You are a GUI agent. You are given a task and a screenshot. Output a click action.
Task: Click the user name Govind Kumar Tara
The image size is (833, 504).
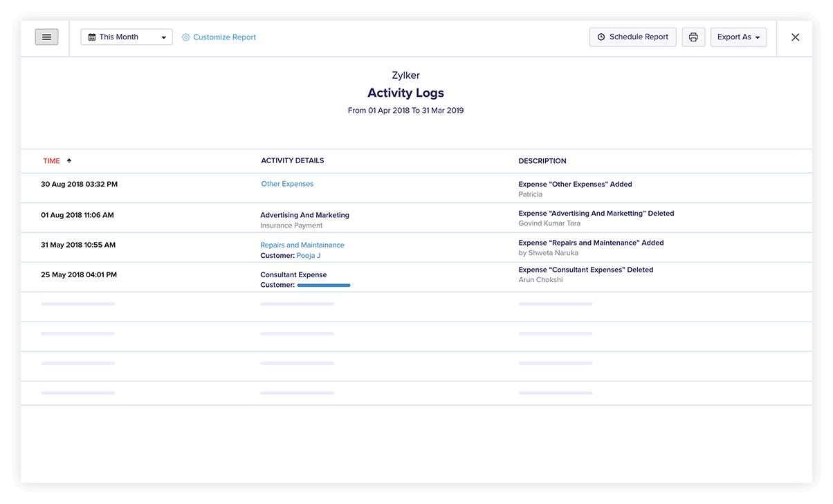click(549, 223)
